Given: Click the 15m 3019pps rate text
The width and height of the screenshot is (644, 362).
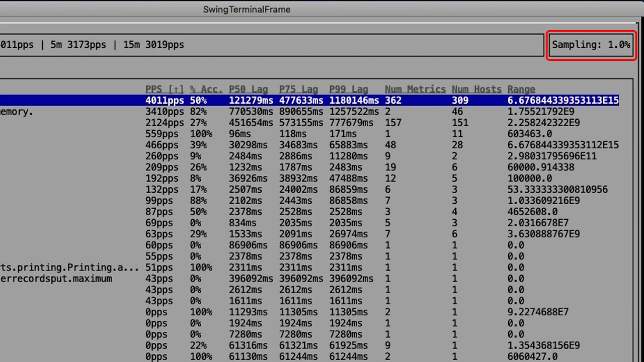Looking at the screenshot, I should click(x=153, y=45).
